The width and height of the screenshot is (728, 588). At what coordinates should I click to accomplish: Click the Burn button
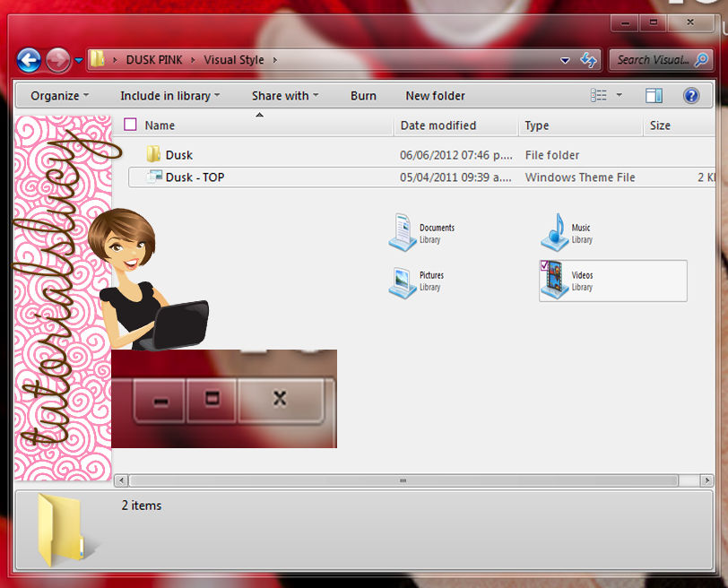[x=363, y=96]
